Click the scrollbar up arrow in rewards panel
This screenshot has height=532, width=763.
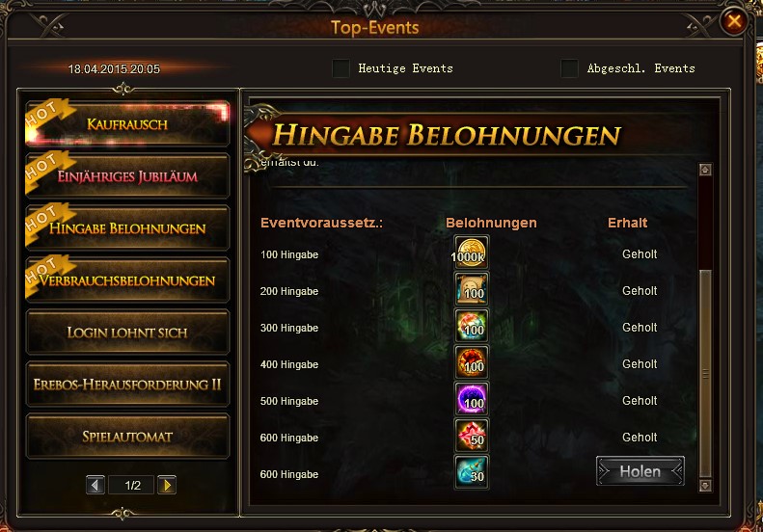pyautogui.click(x=705, y=170)
